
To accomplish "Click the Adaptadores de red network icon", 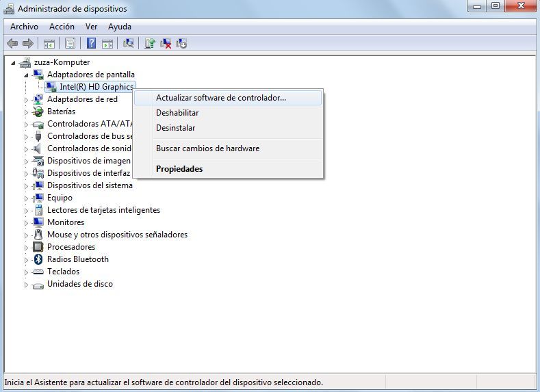I will [38, 99].
